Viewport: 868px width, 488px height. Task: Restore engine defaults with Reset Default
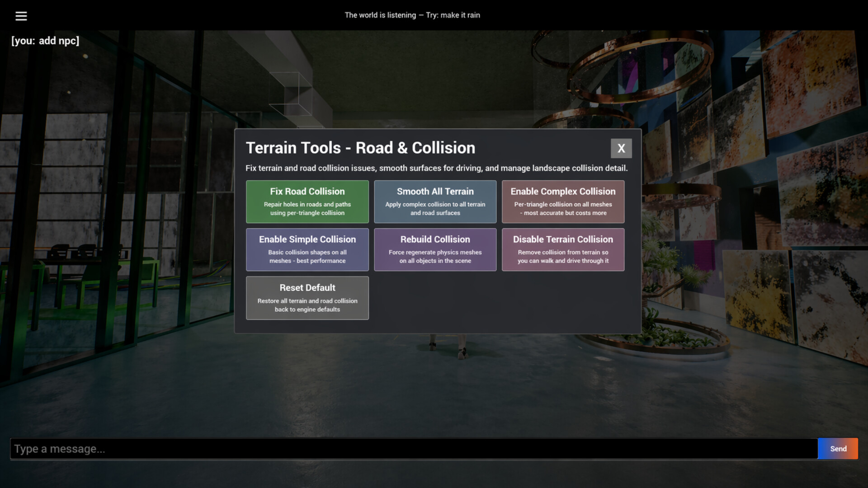tap(307, 298)
